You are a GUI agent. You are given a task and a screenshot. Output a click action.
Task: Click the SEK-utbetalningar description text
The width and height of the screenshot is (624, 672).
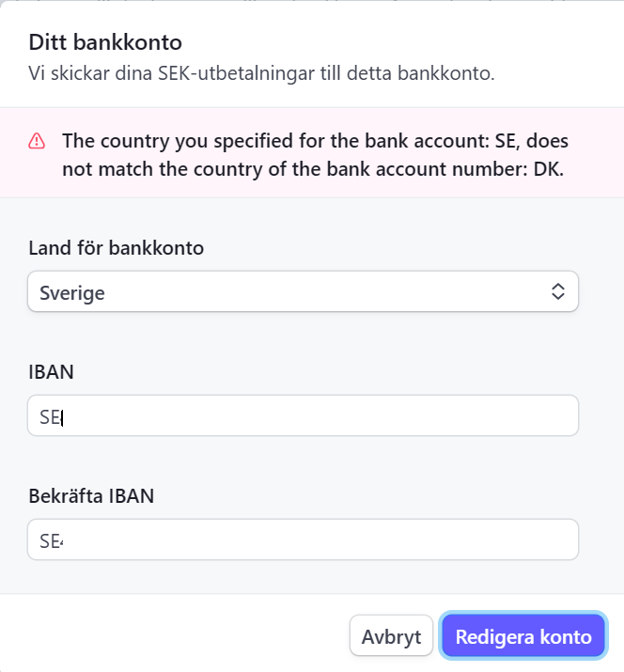coord(261,73)
